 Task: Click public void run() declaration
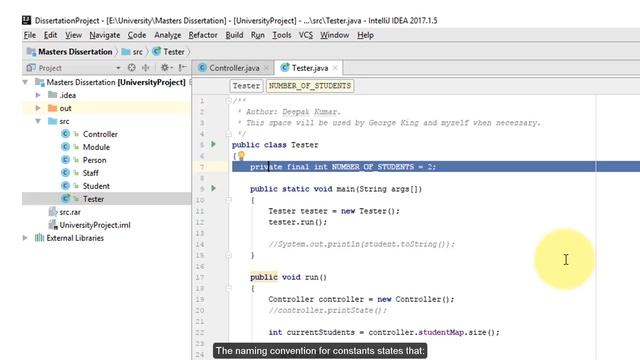coord(289,277)
